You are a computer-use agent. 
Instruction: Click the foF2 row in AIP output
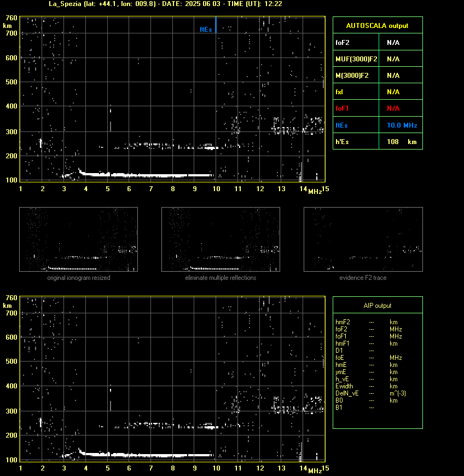368,329
